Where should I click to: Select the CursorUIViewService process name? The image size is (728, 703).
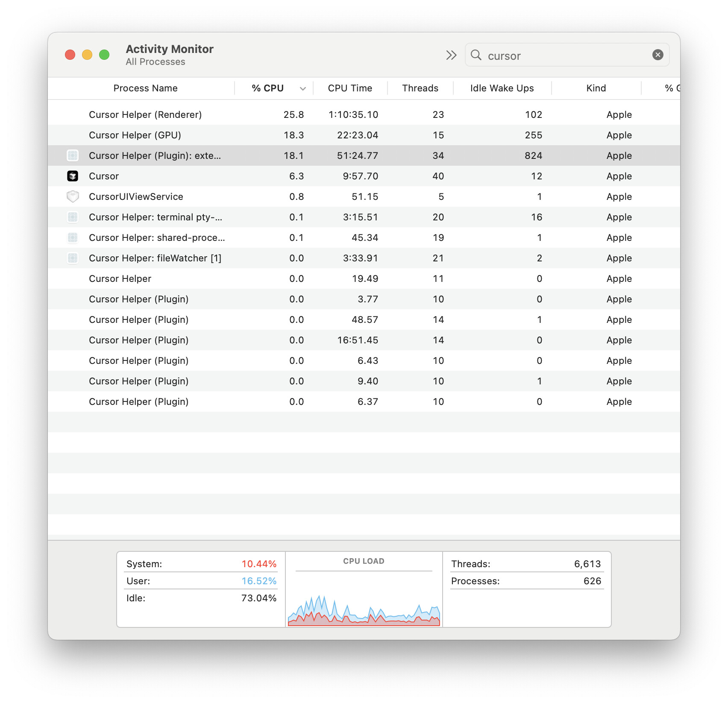136,196
